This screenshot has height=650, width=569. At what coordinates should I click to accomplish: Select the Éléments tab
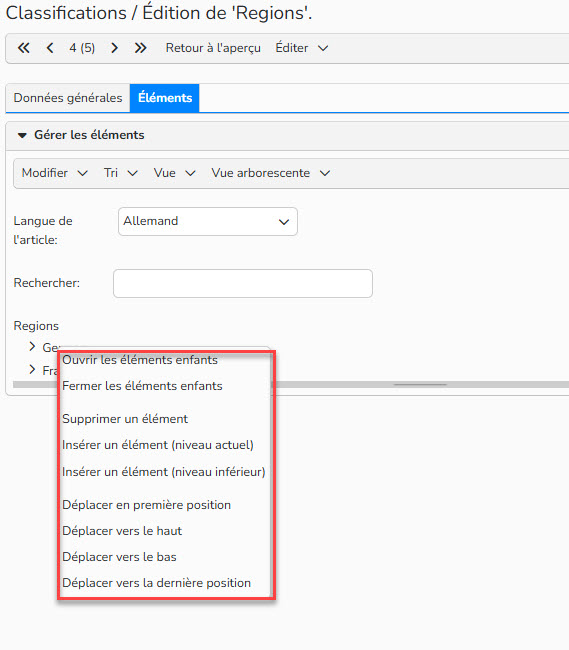[165, 98]
